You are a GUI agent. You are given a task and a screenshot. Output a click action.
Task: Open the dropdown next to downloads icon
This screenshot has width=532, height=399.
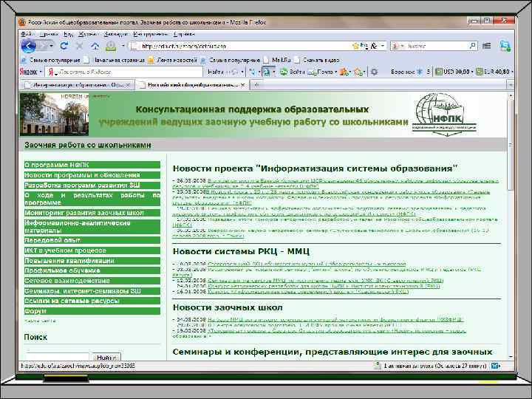123,46
